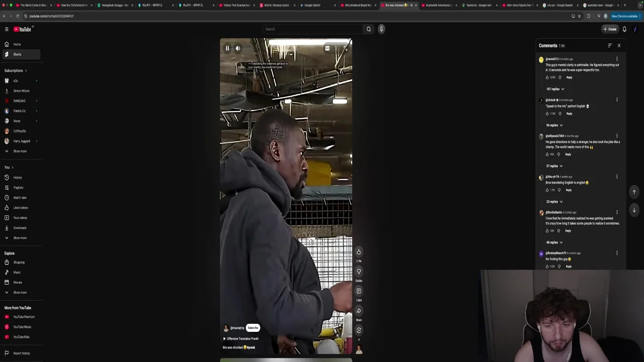644x362 pixels.
Task: Open the sound thumbnail below Remix
Action: coord(359,349)
